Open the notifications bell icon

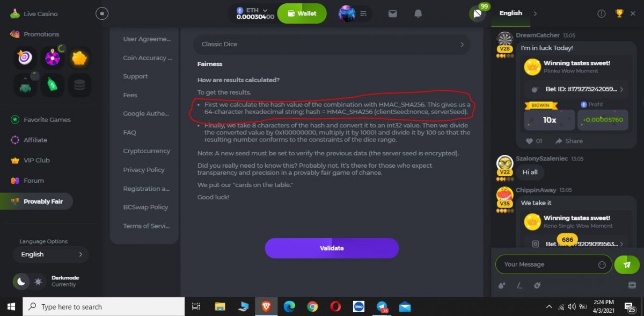pos(418,13)
